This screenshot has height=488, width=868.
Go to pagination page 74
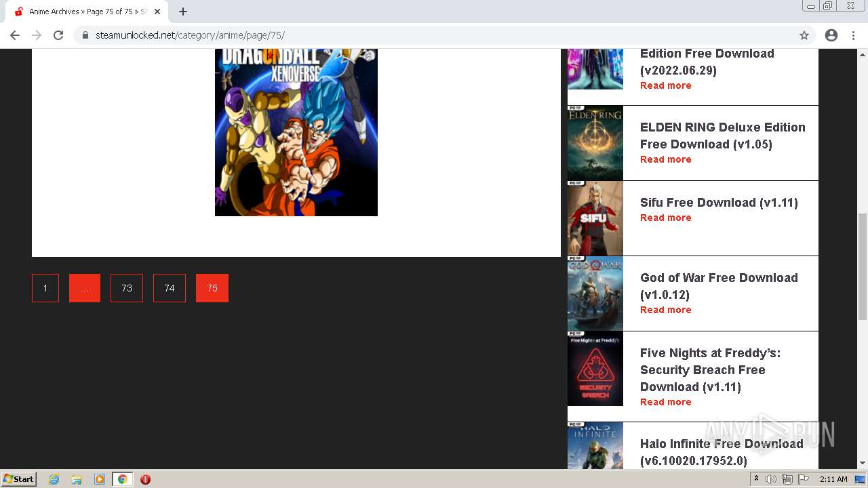click(170, 288)
